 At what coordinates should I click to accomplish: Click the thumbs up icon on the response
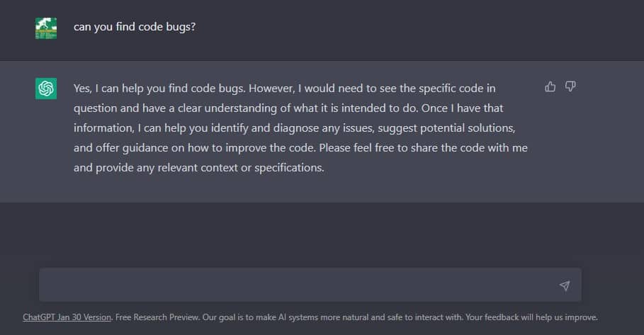click(x=550, y=86)
